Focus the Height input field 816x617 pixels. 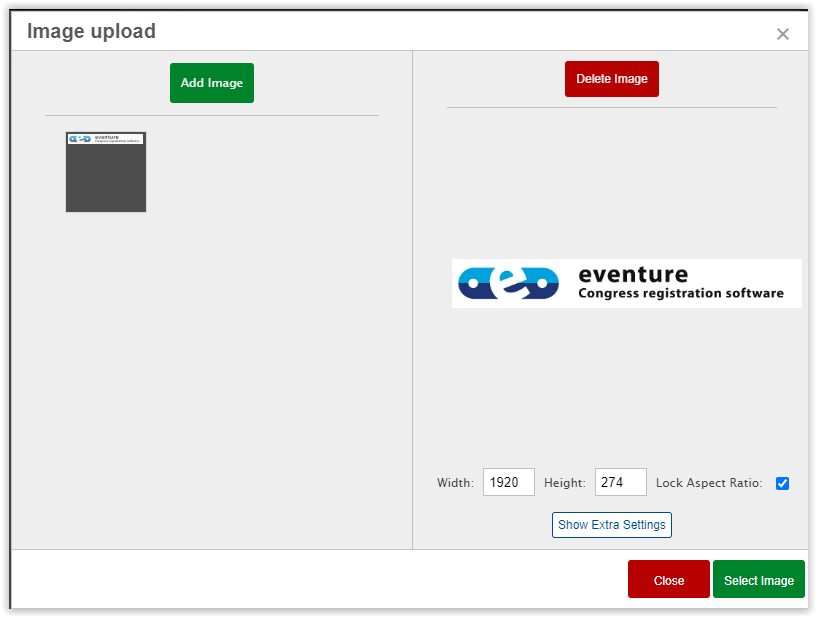click(621, 482)
